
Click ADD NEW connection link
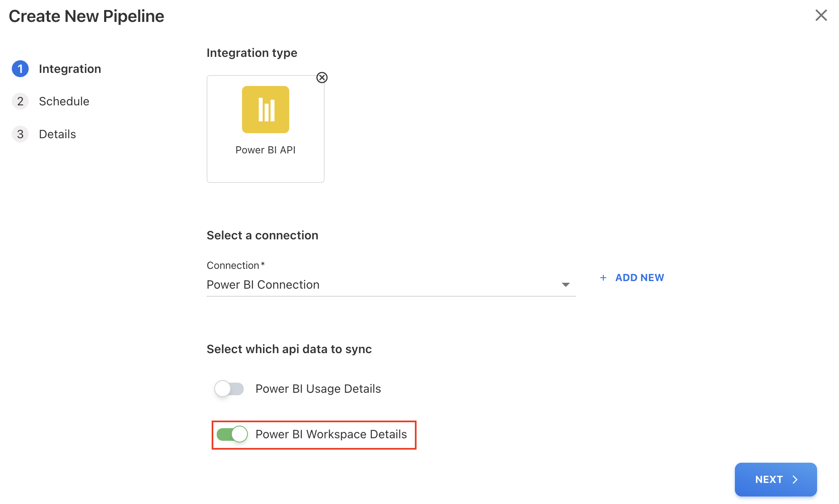pos(639,278)
